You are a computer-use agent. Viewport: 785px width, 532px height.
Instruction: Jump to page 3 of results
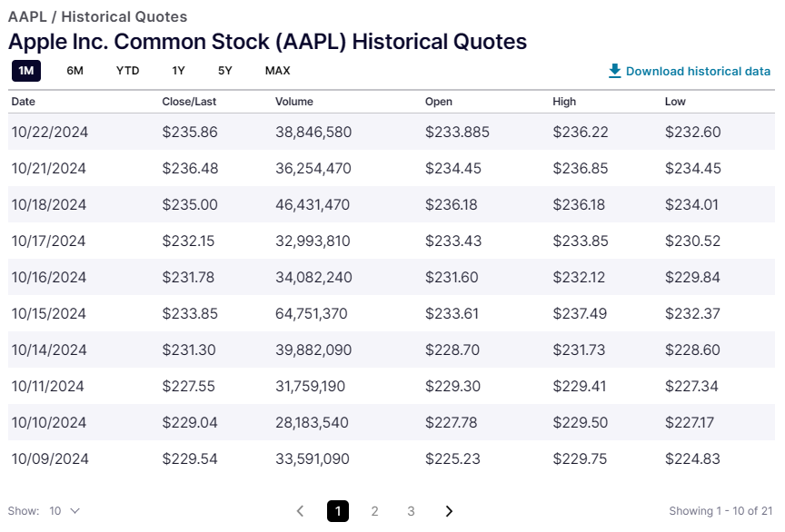click(412, 511)
